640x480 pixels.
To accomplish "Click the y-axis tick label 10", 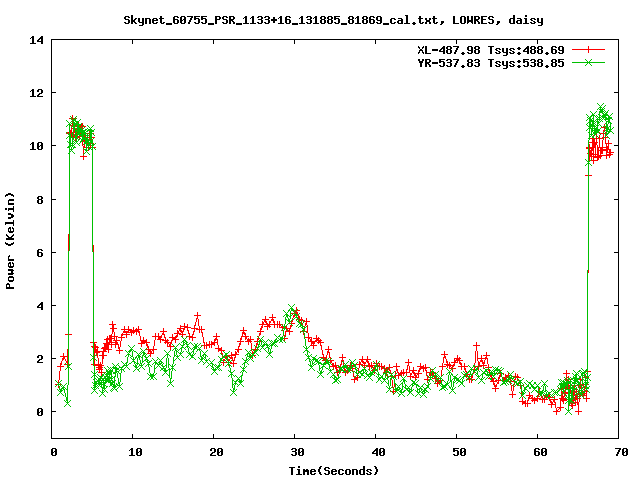I will click(36, 146).
